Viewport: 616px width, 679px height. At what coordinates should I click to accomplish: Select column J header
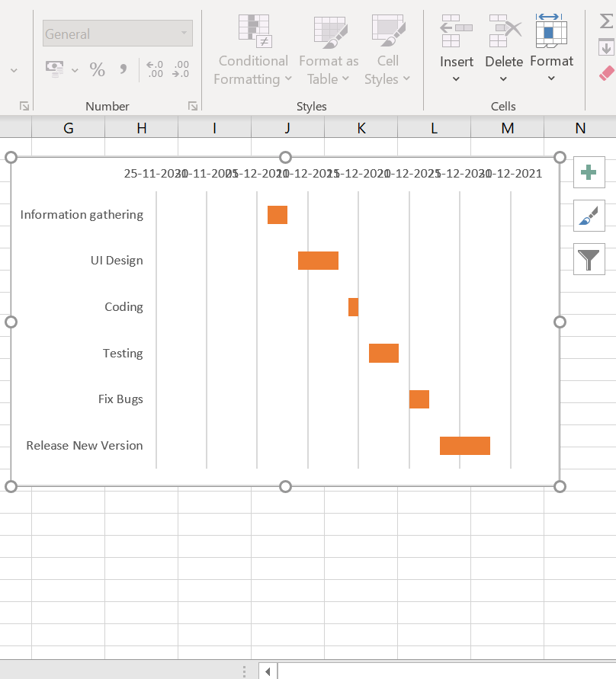pyautogui.click(x=287, y=128)
